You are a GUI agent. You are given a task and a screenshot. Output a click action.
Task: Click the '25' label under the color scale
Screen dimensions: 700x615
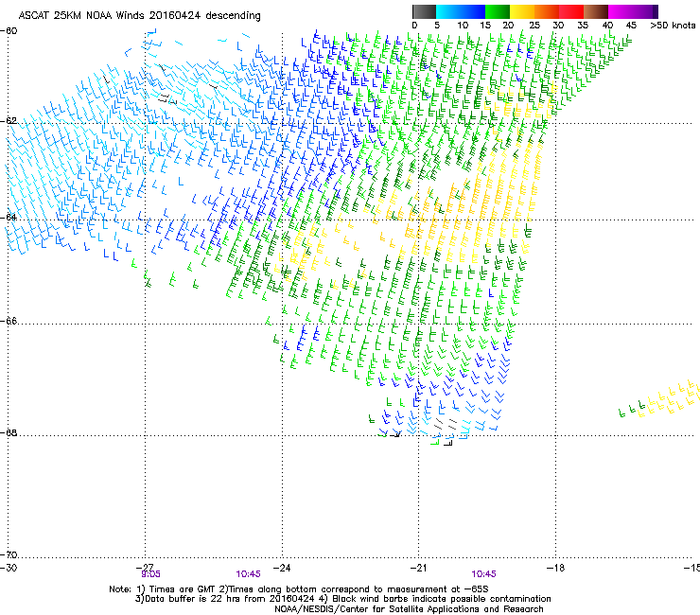point(534,26)
